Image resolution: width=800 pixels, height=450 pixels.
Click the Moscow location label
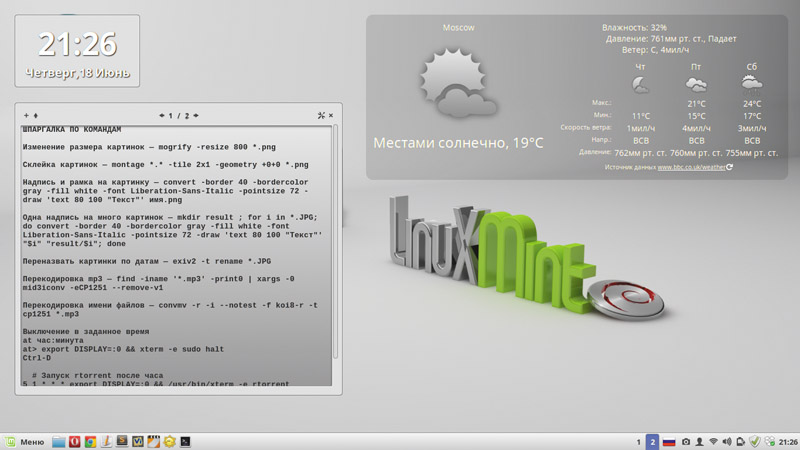[x=458, y=28]
